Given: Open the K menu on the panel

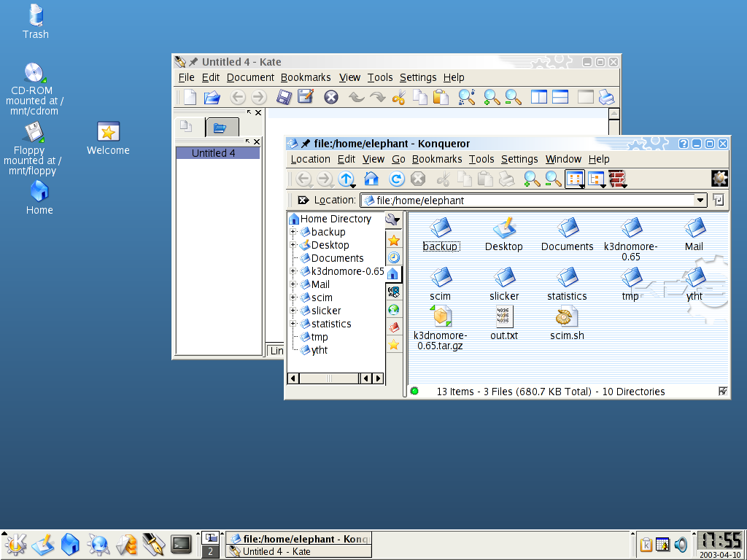Looking at the screenshot, I should pyautogui.click(x=15, y=544).
